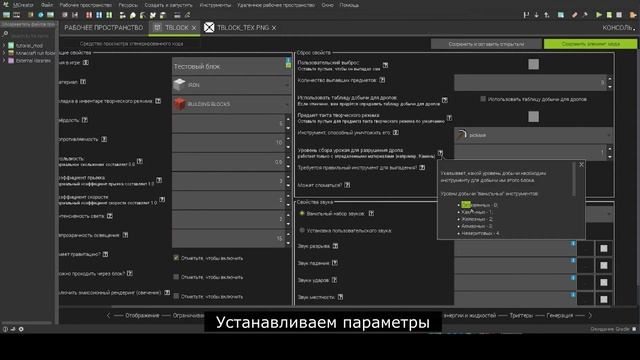Open the Инструменты menu
Viewport: 640px width, 360px height.
click(215, 5)
